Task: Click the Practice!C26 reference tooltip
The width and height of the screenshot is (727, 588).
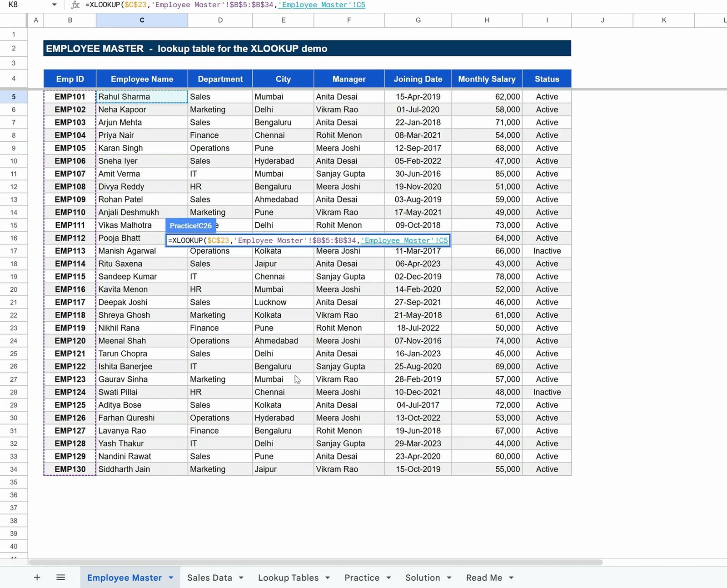Action: 191,226
